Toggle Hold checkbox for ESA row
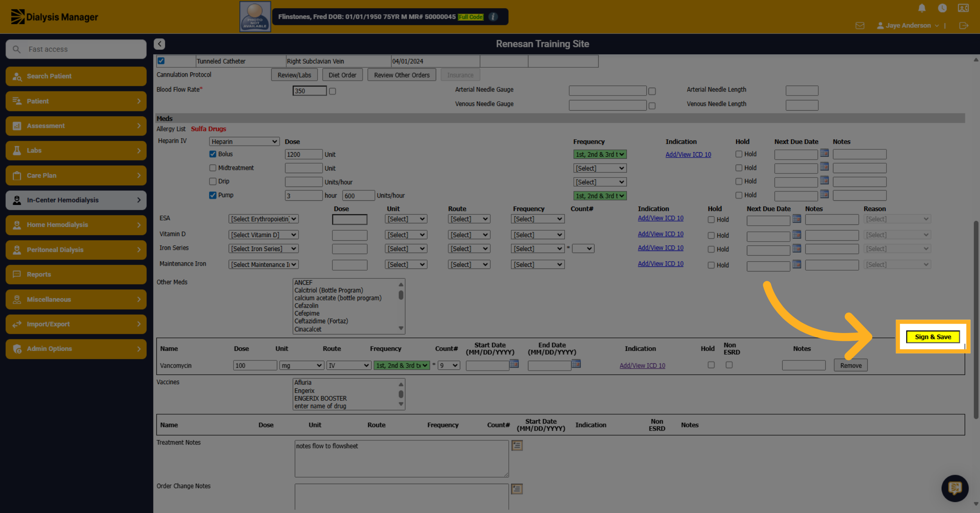The height and width of the screenshot is (513, 980). click(x=711, y=220)
